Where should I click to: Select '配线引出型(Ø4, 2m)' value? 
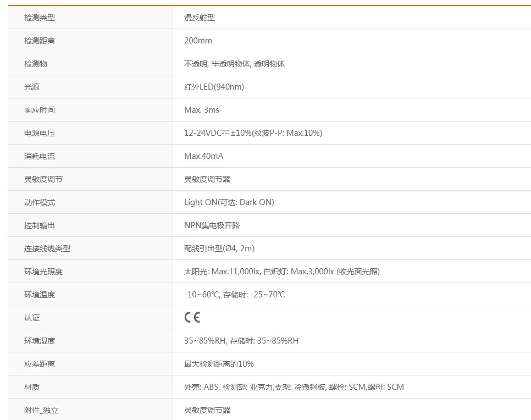(x=219, y=248)
